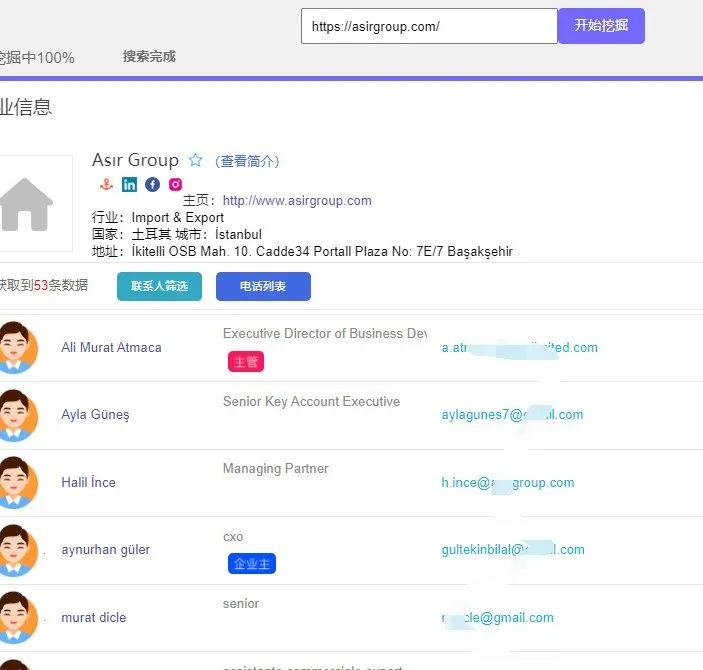Screen dimensions: 703x670
Task: Click the name aynurhan güler
Action: click(x=106, y=550)
